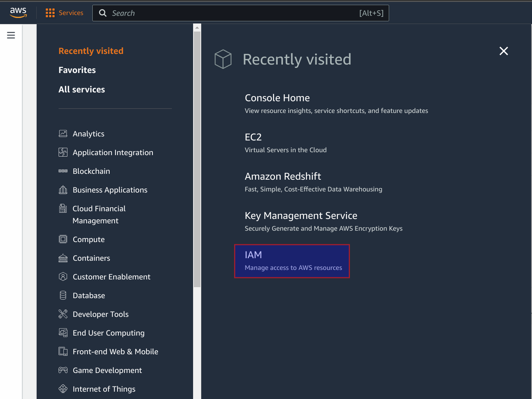The image size is (532, 399).
Task: Switch to All services
Action: pos(82,89)
